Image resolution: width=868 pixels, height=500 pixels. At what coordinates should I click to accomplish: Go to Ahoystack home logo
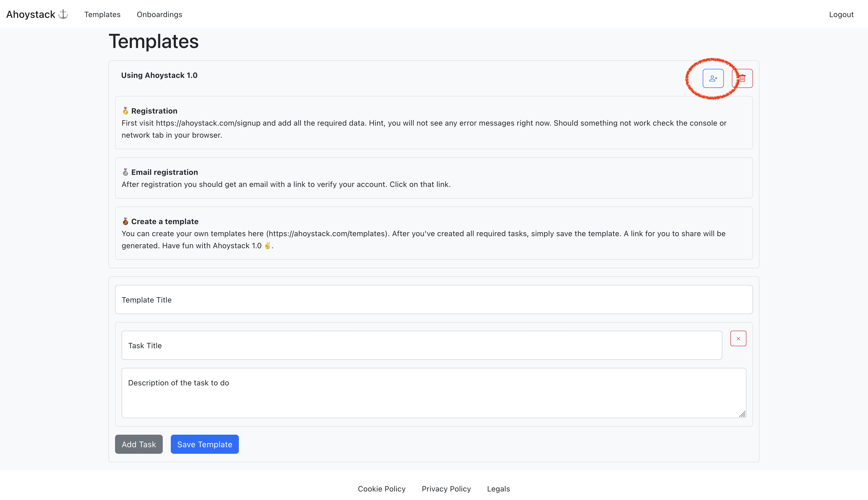pyautogui.click(x=37, y=14)
